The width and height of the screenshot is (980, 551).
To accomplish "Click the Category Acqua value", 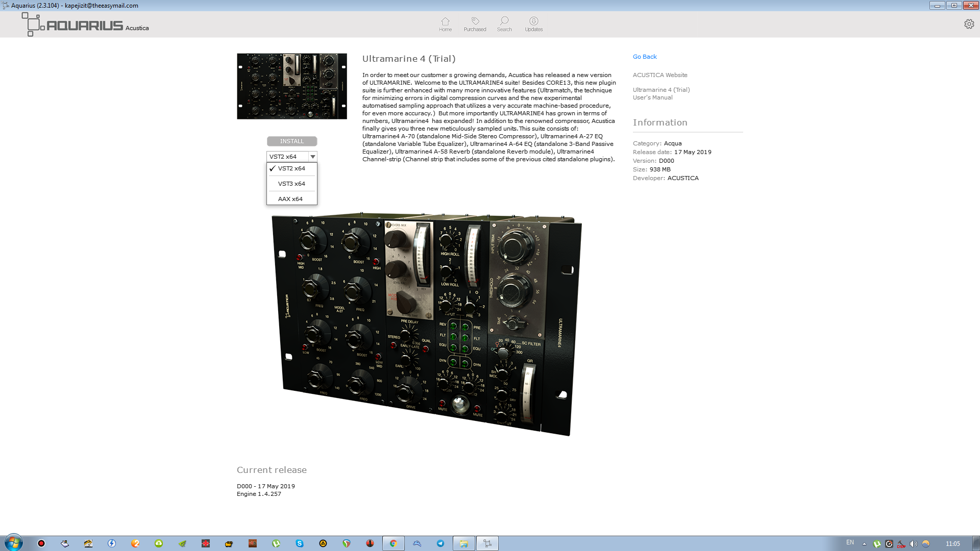I will coord(672,143).
